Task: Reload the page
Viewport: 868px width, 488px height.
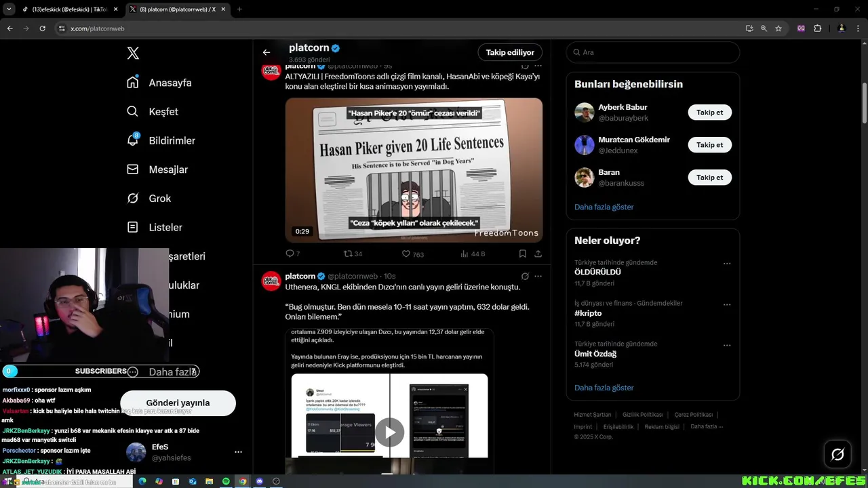Action: [x=42, y=28]
